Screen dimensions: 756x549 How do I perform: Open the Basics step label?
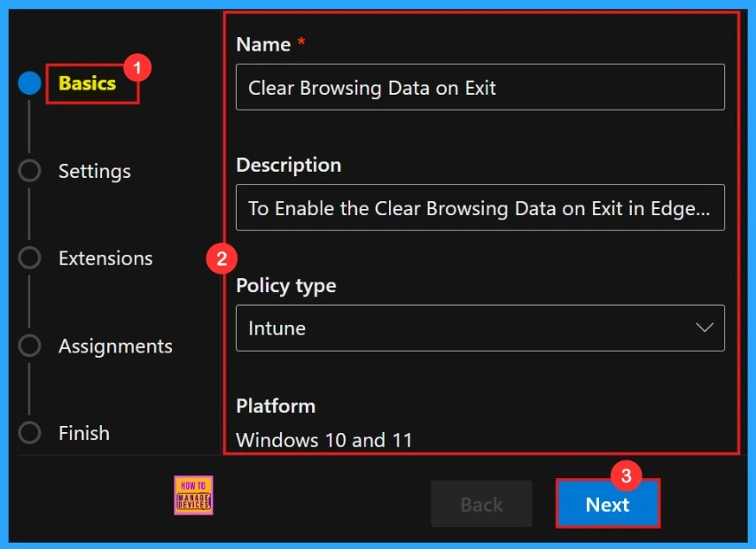point(87,84)
